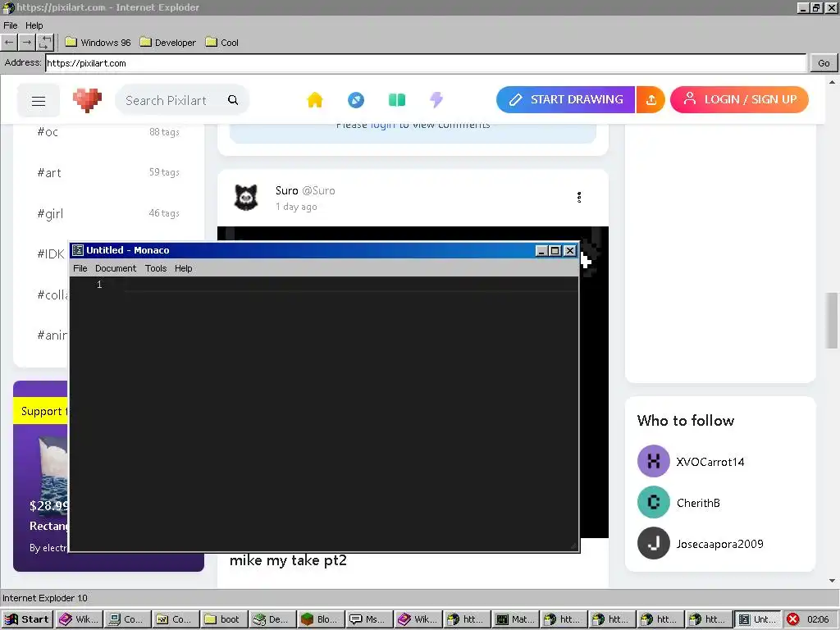
Task: Switch to the Mat... taskbar item
Action: click(x=515, y=619)
